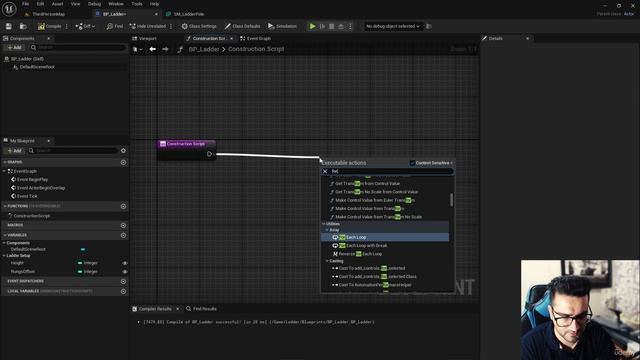
Task: Close the Construction Script tab
Action: coord(231,38)
